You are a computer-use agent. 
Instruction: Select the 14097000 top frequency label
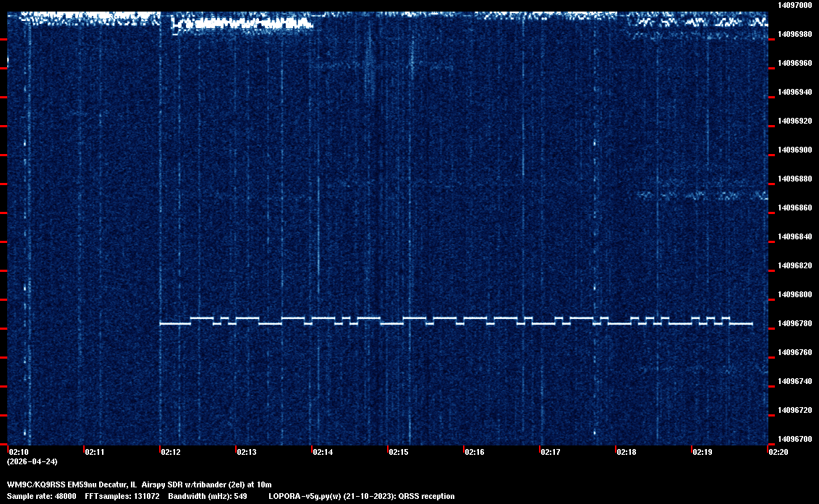click(794, 5)
